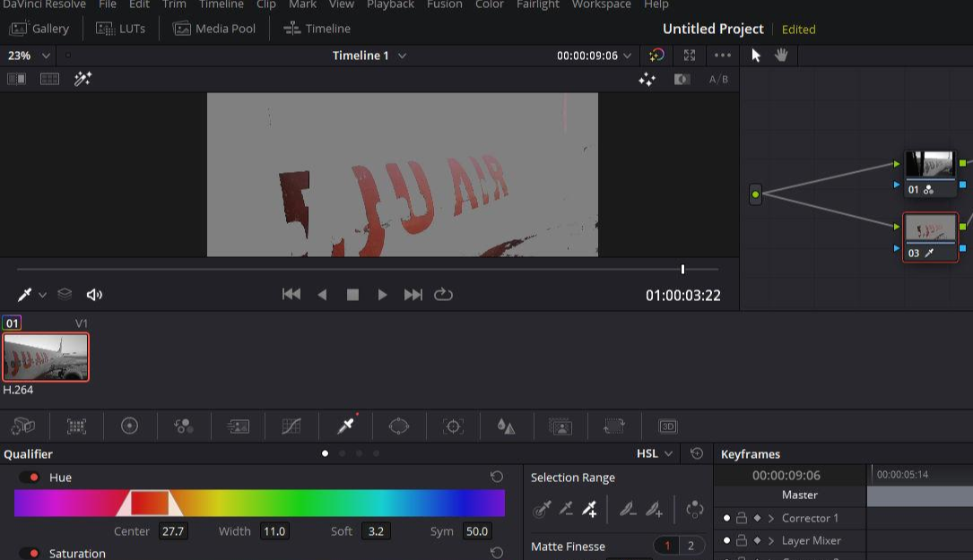The width and height of the screenshot is (973, 560).
Task: Open viewer options three-dot menu
Action: 722,56
